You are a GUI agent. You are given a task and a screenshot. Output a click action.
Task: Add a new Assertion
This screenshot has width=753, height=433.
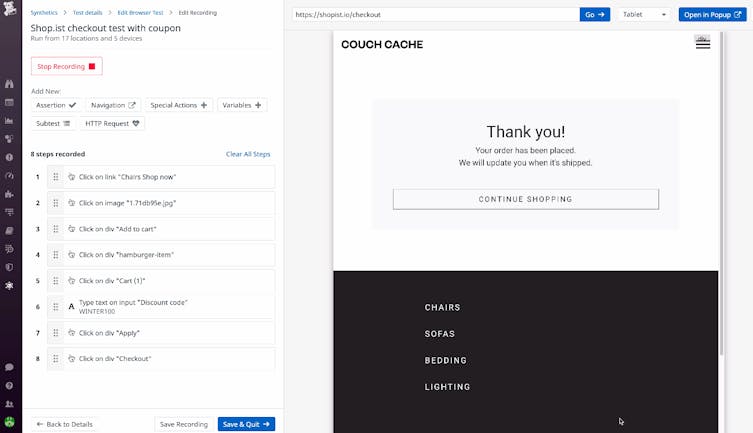(56, 105)
